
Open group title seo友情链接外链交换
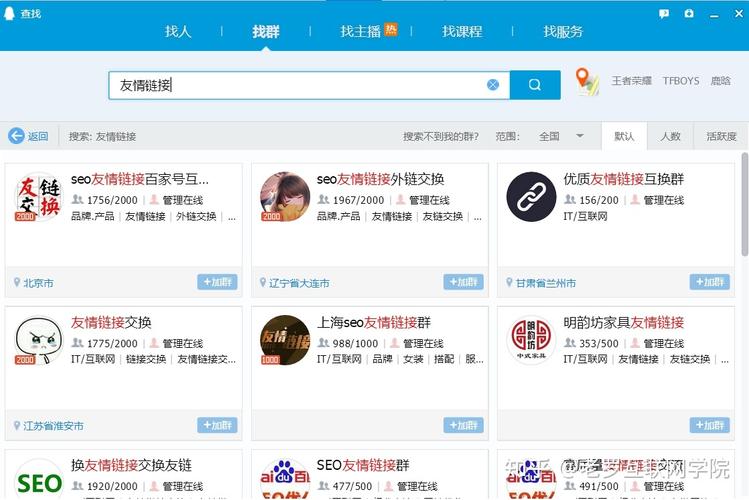click(x=381, y=180)
